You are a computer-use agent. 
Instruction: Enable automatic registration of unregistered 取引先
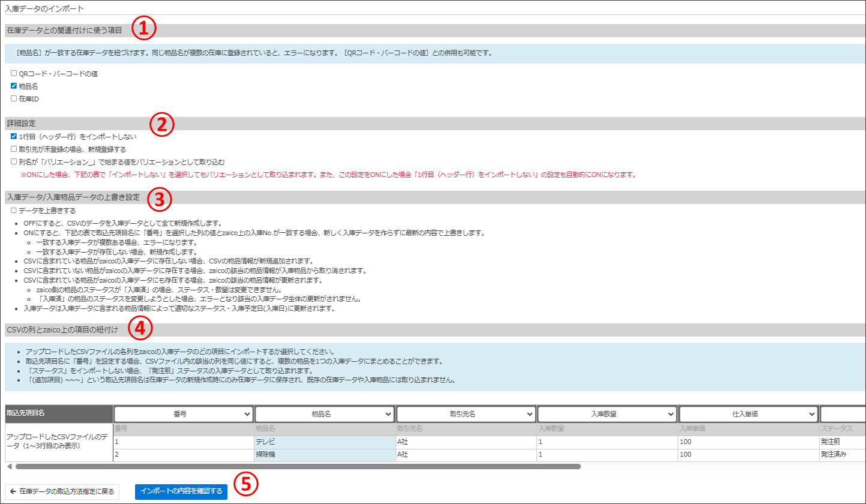[x=13, y=149]
